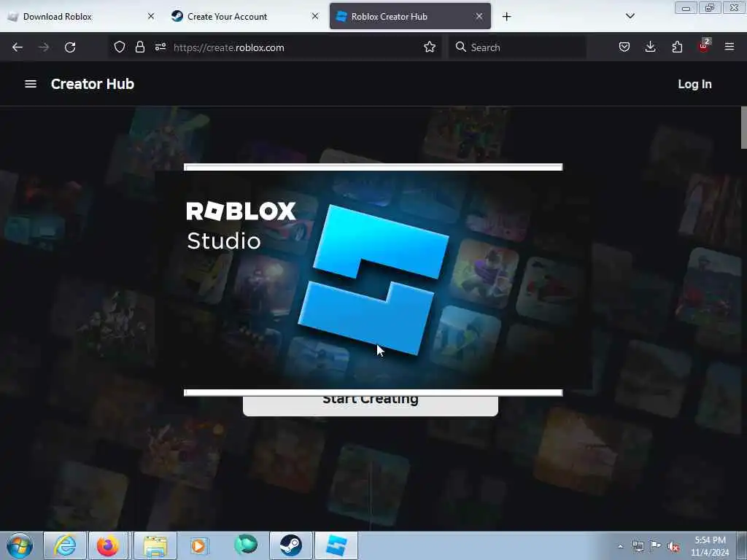Open the Windows Start menu
Screen dimensions: 747x560
click(x=20, y=545)
